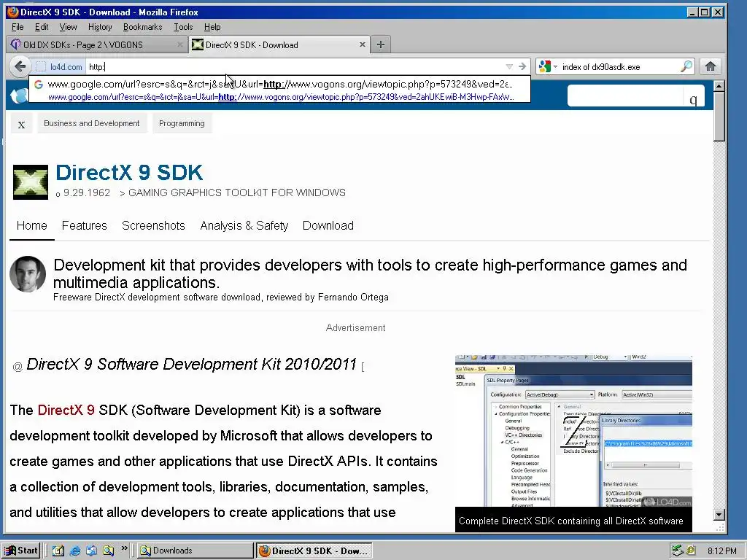Open a new tab with the plus button
Image resolution: width=747 pixels, height=560 pixels.
(380, 44)
